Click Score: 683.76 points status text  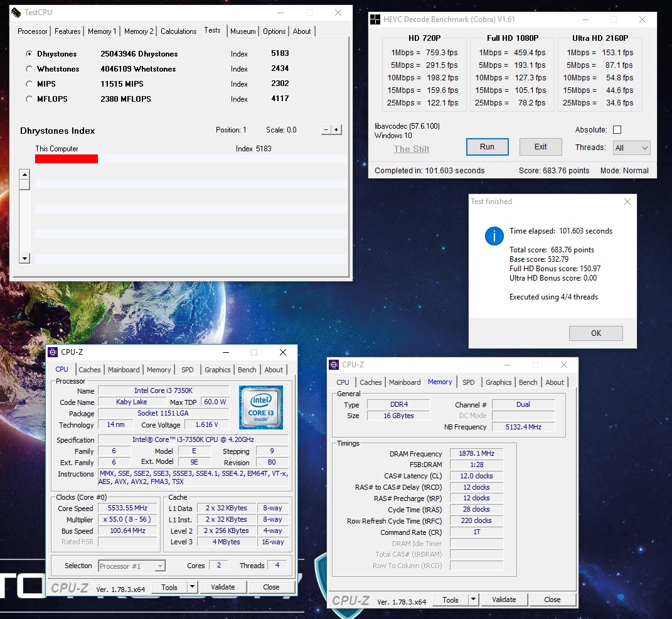pos(553,171)
